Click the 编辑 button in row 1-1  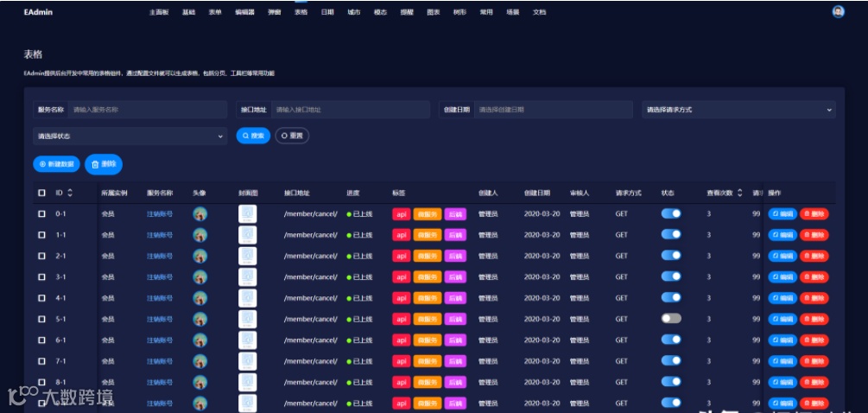pyautogui.click(x=782, y=235)
